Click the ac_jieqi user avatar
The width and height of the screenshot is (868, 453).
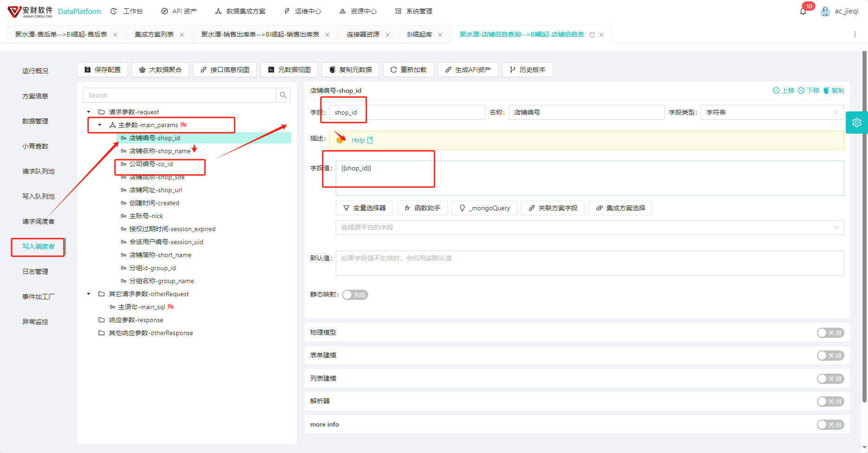click(x=825, y=11)
